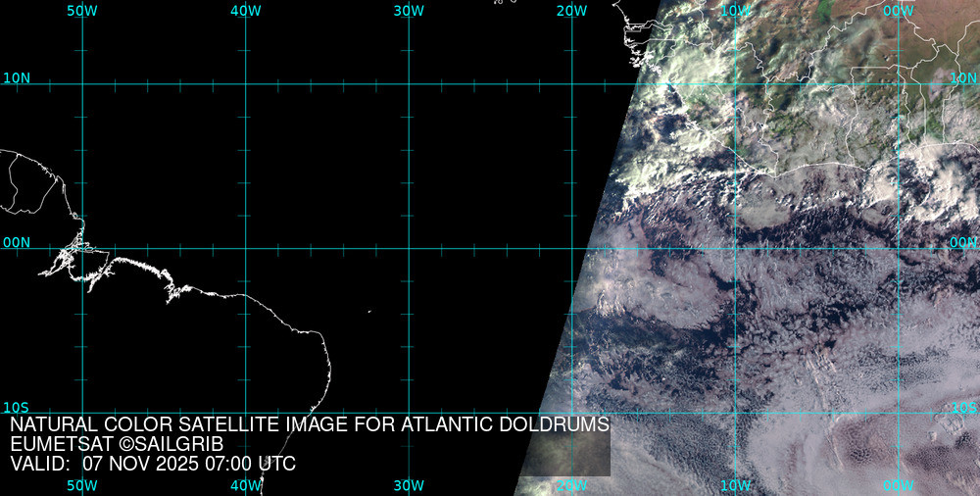Viewport: 980px width, 496px height.
Task: Click the 20W longitude label at top
Action: pyautogui.click(x=571, y=11)
